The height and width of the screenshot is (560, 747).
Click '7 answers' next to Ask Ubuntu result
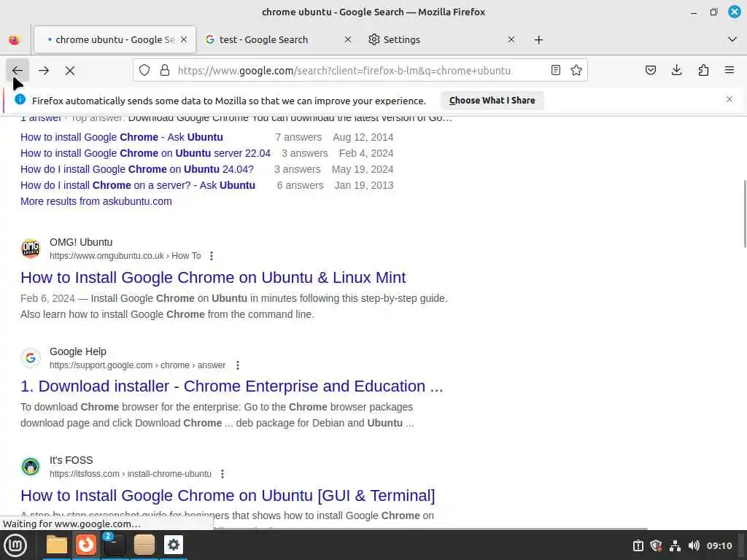(298, 137)
